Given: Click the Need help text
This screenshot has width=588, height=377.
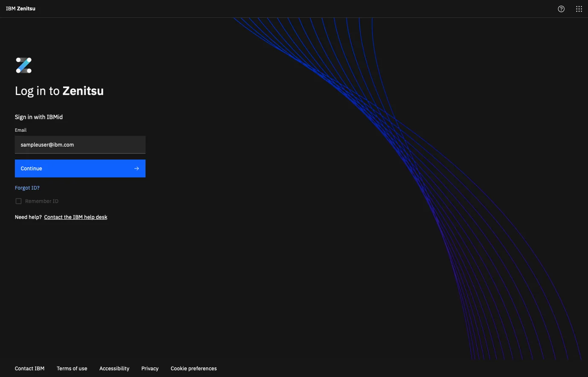Looking at the screenshot, I should tap(28, 217).
